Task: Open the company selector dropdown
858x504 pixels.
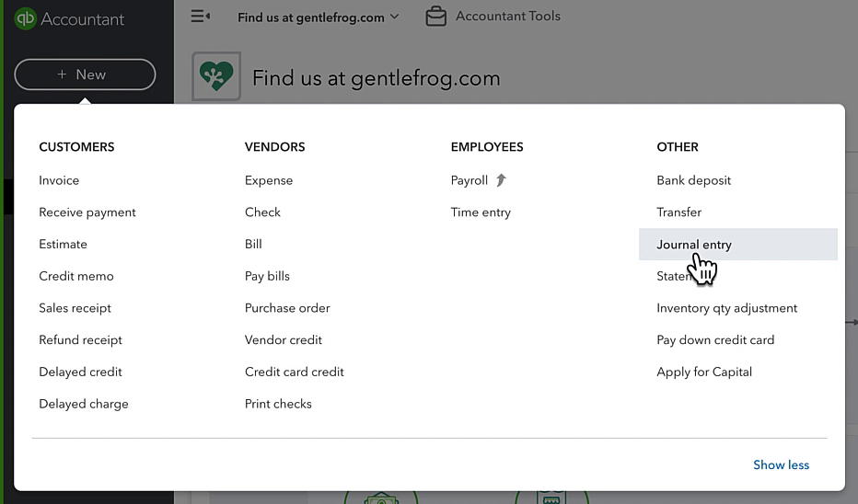Action: [x=318, y=17]
